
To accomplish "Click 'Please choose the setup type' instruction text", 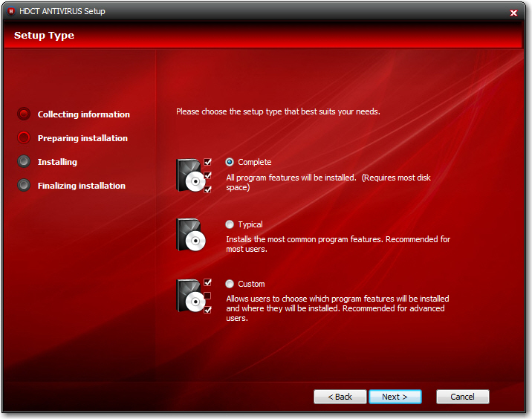I will pos(278,111).
